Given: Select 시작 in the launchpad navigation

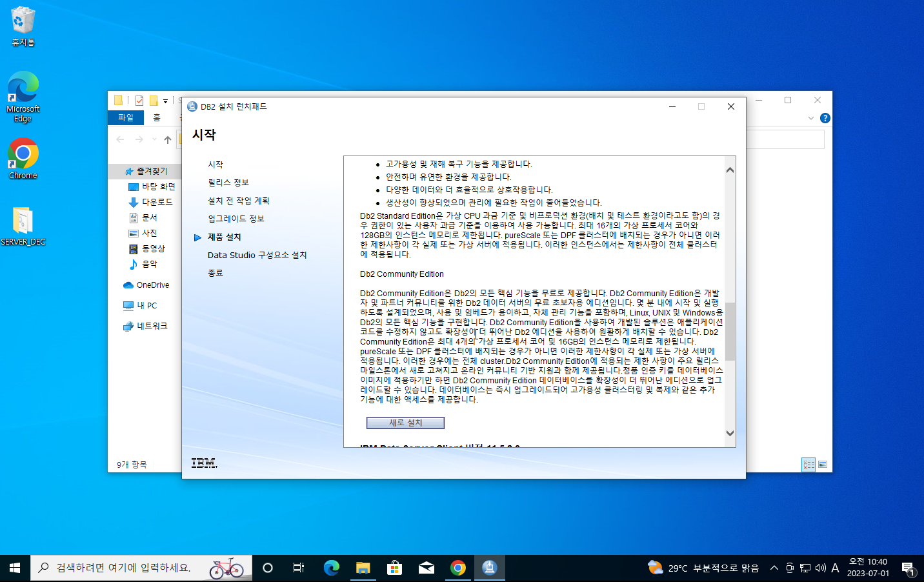Looking at the screenshot, I should point(216,165).
